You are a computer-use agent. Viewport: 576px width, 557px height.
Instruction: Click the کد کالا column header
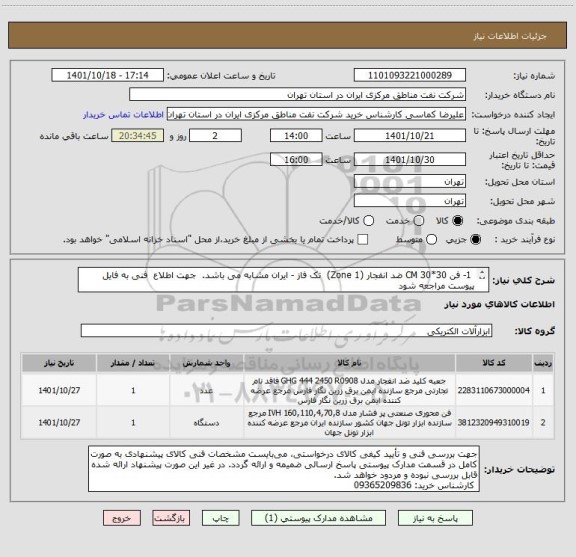coord(494,363)
